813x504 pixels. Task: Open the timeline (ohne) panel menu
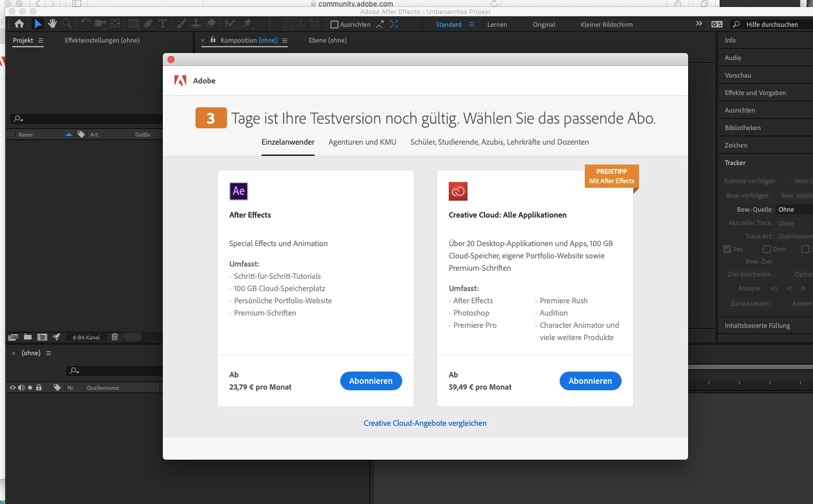point(48,353)
